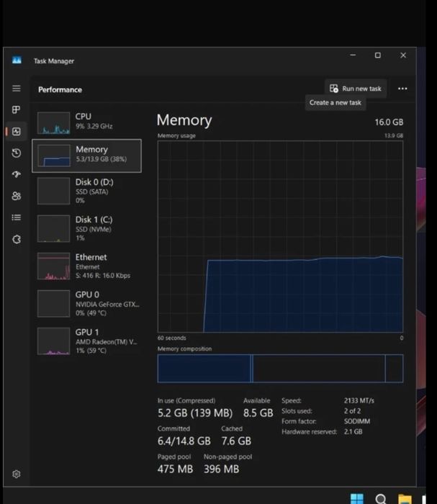The image size is (437, 504).
Task: Select GPU 0 NVIDIA GeForce entry
Action: pos(87,303)
